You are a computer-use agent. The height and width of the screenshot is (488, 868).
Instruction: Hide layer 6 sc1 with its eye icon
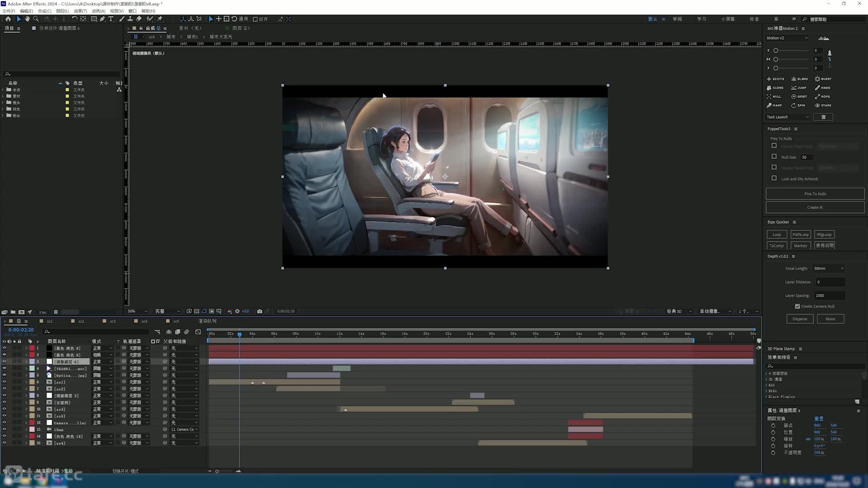pyautogui.click(x=5, y=382)
